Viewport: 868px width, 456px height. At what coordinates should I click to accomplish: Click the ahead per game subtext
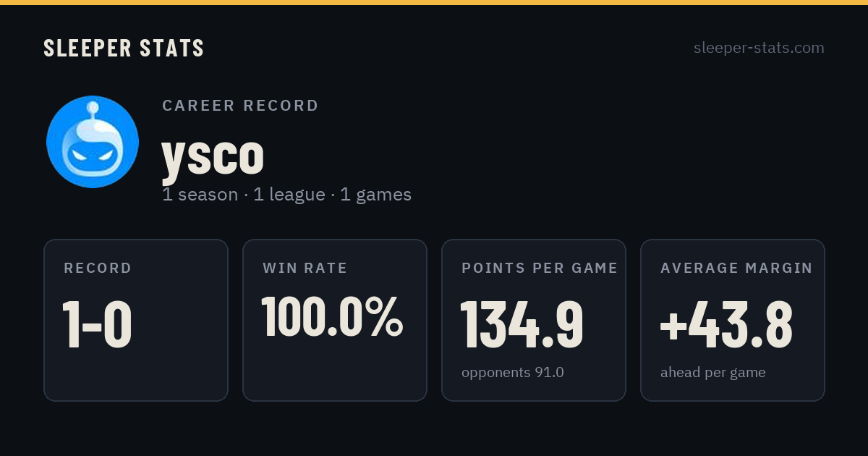(x=713, y=373)
